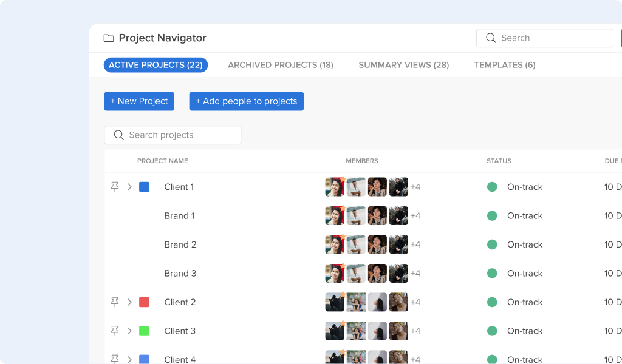
Task: Click the green status dot for Client 3
Action: (x=492, y=331)
